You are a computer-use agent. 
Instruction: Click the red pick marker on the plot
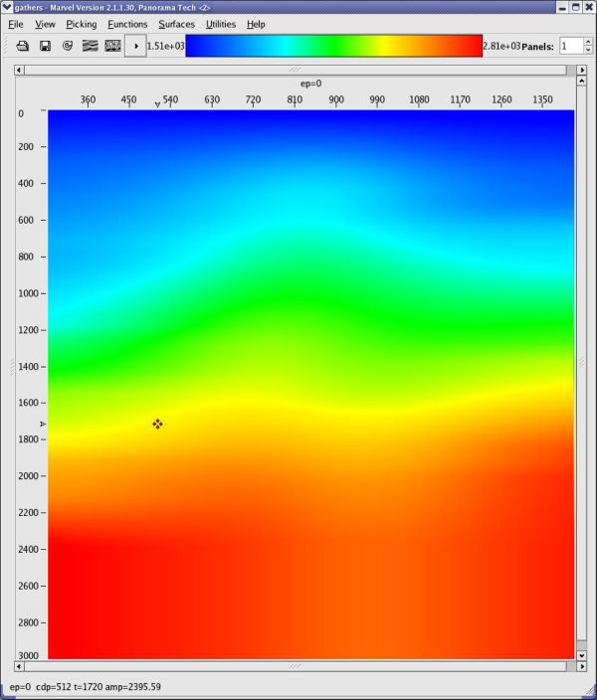click(157, 424)
